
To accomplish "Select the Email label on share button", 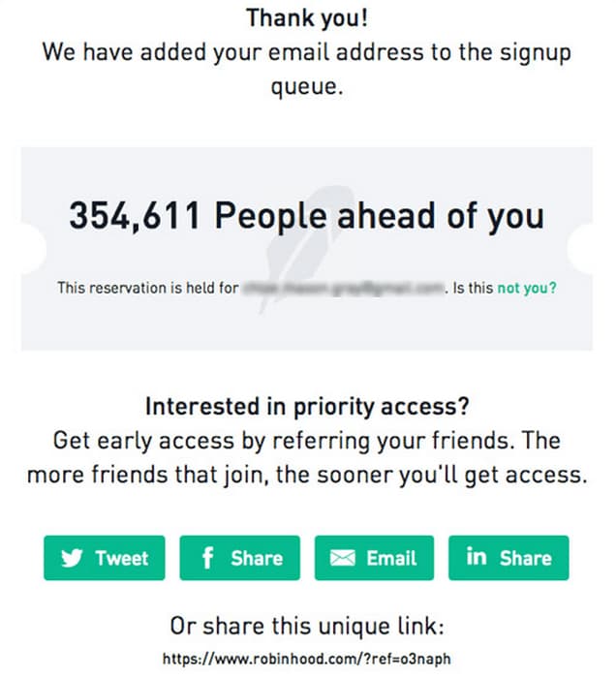I will point(391,558).
